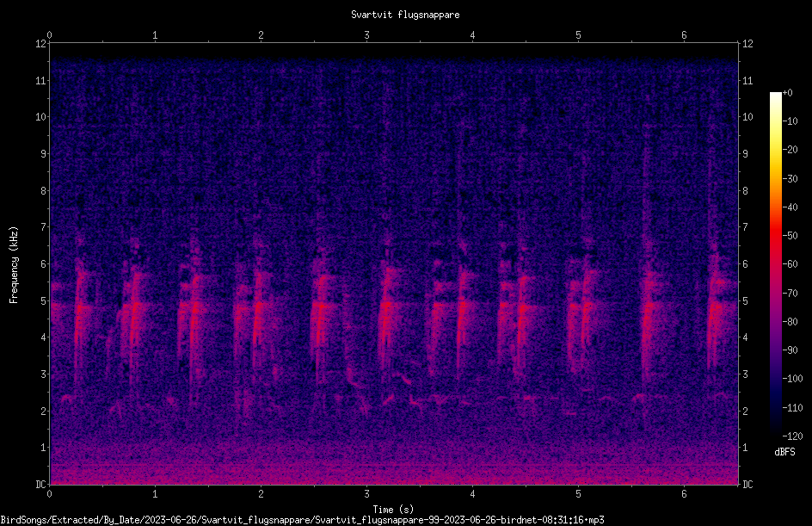Click the 5 label on the bottom time axis
The width and height of the screenshot is (812, 526).
tap(578, 494)
